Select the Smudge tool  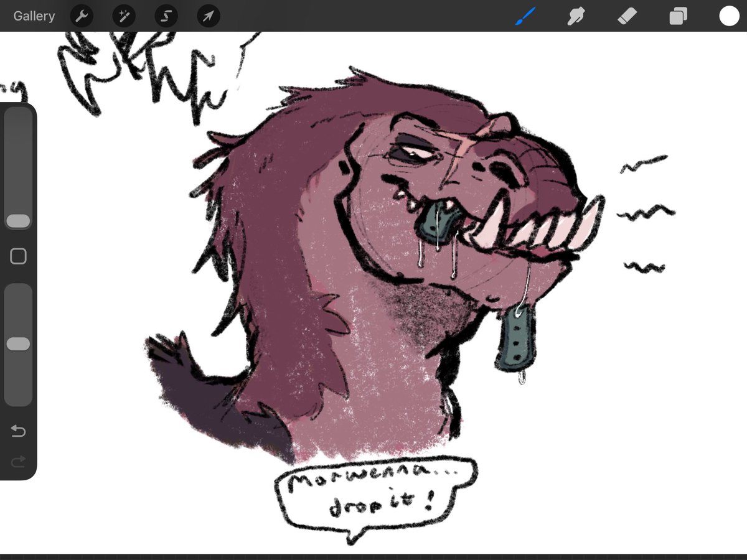(x=576, y=16)
